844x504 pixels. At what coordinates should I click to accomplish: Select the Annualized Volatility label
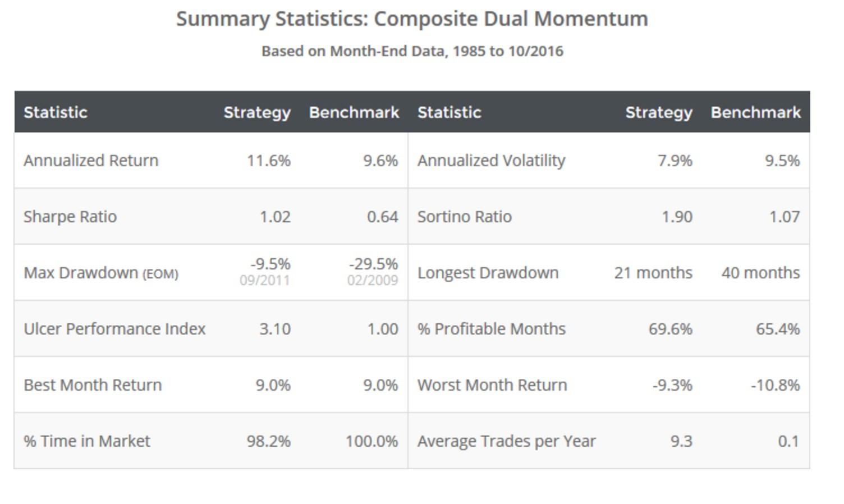click(x=491, y=161)
